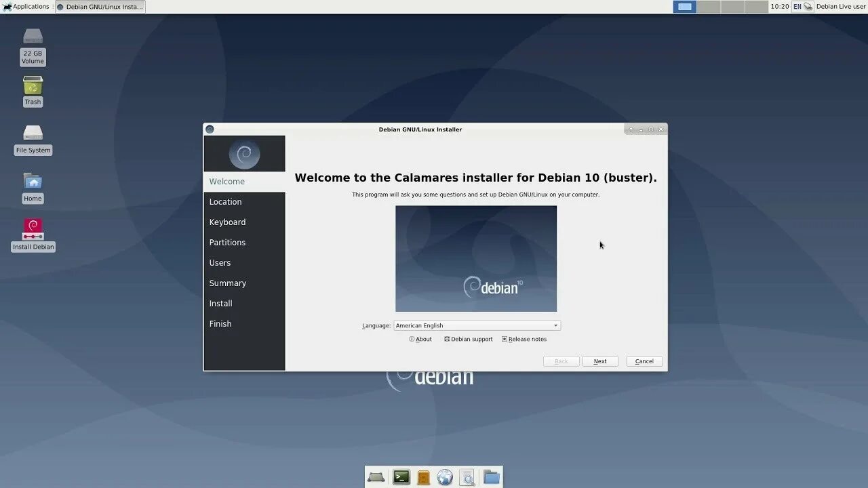Image resolution: width=868 pixels, height=488 pixels.
Task: Open the Trash desktop icon
Action: 33,91
